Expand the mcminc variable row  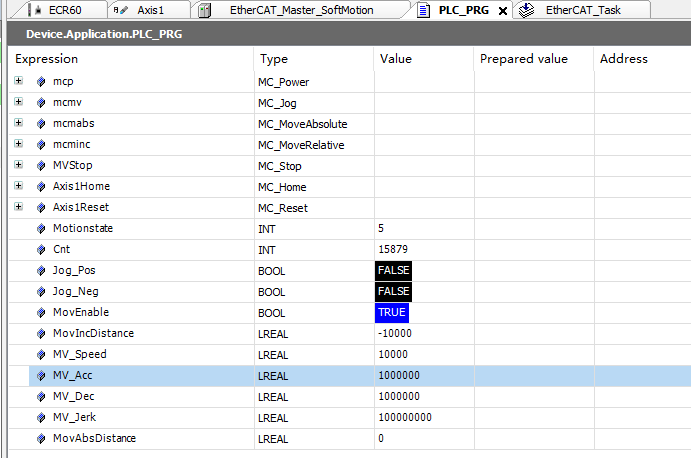click(19, 144)
